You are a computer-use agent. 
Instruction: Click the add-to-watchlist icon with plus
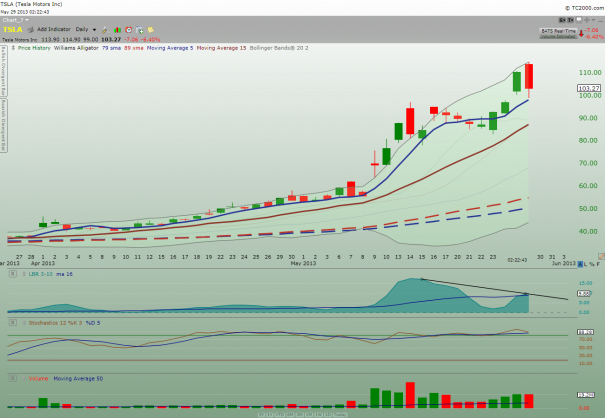[140, 30]
